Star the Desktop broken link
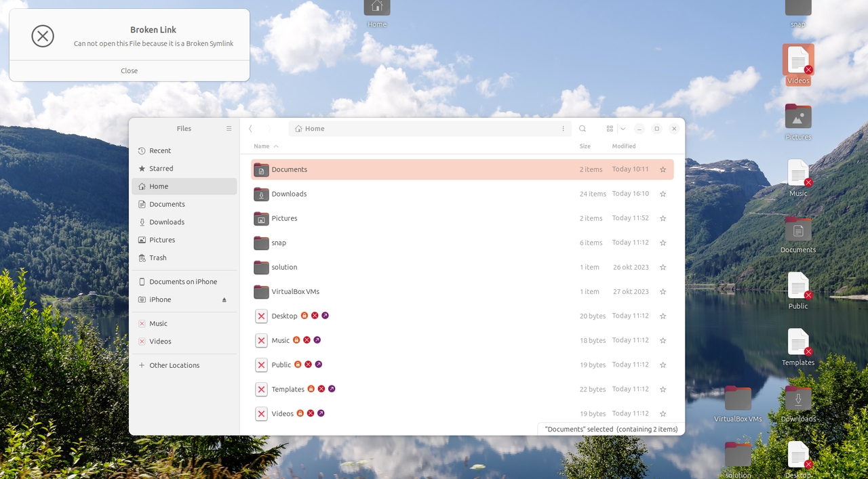The image size is (868, 479). (663, 316)
